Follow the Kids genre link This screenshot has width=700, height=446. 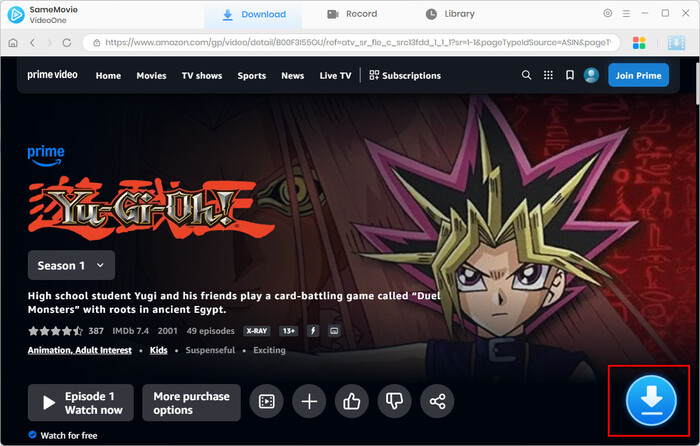click(x=158, y=350)
